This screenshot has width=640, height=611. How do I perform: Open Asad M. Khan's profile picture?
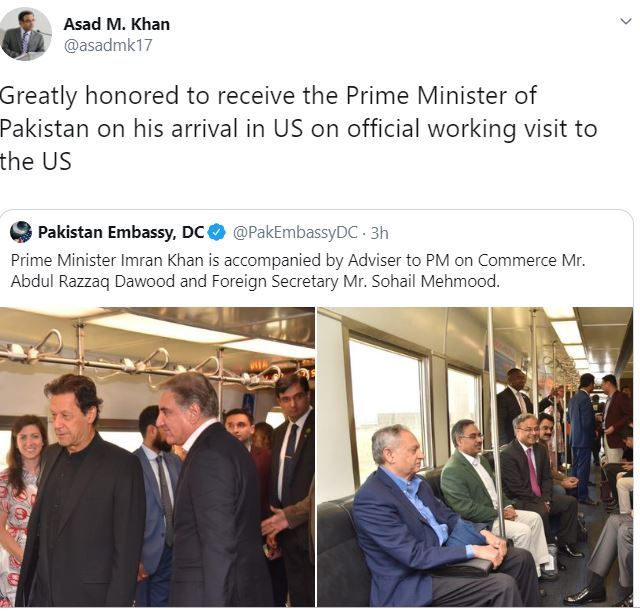tap(26, 33)
